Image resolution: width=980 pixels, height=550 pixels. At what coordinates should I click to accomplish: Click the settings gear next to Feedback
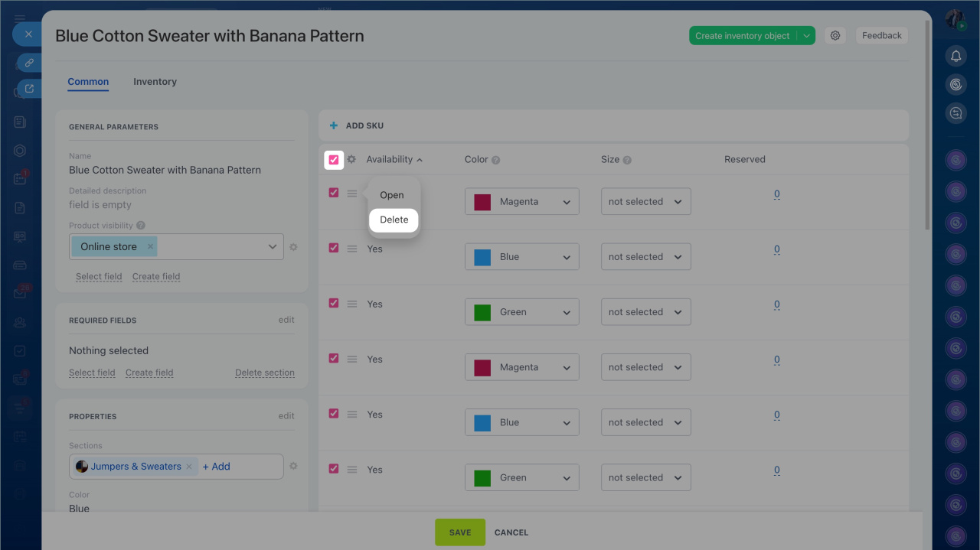coord(835,36)
